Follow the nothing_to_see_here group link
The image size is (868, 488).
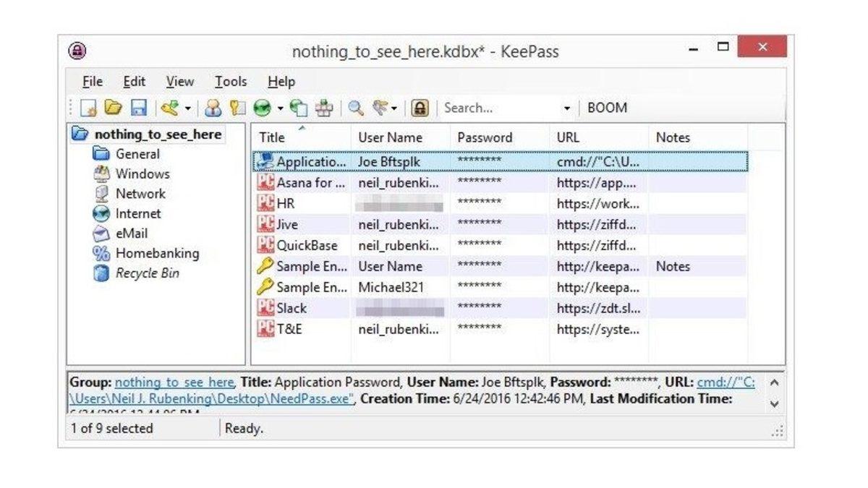pyautogui.click(x=174, y=382)
